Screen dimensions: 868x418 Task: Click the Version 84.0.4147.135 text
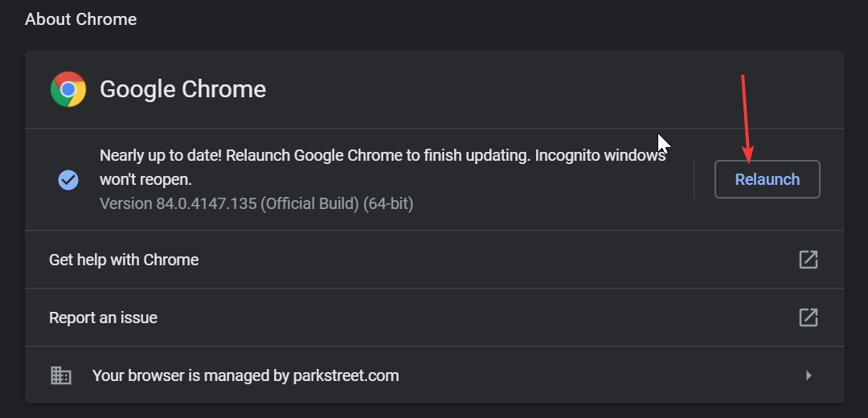point(178,203)
